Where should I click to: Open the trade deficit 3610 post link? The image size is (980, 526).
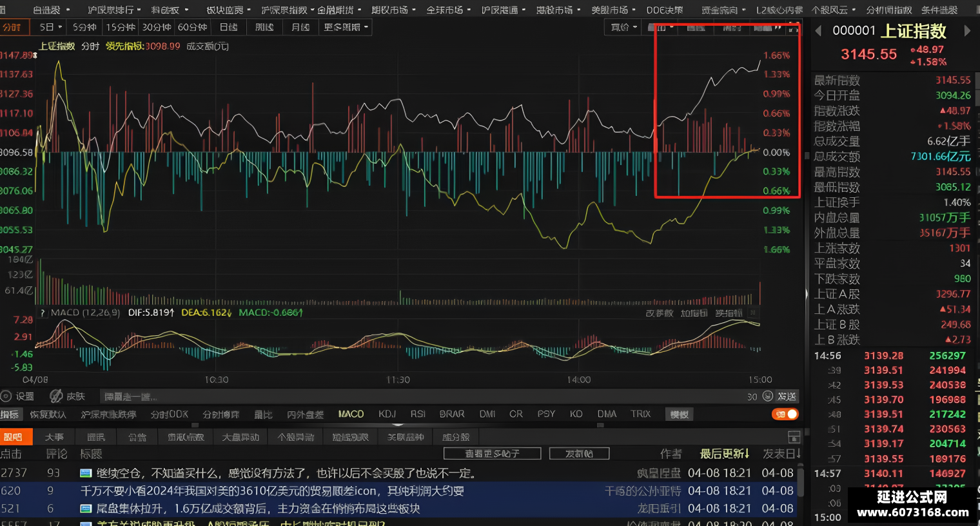point(272,491)
